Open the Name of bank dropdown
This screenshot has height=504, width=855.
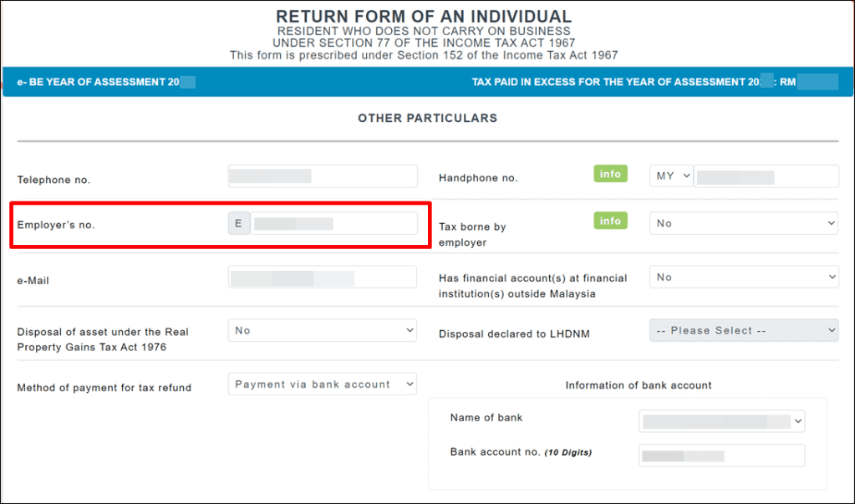coord(722,420)
